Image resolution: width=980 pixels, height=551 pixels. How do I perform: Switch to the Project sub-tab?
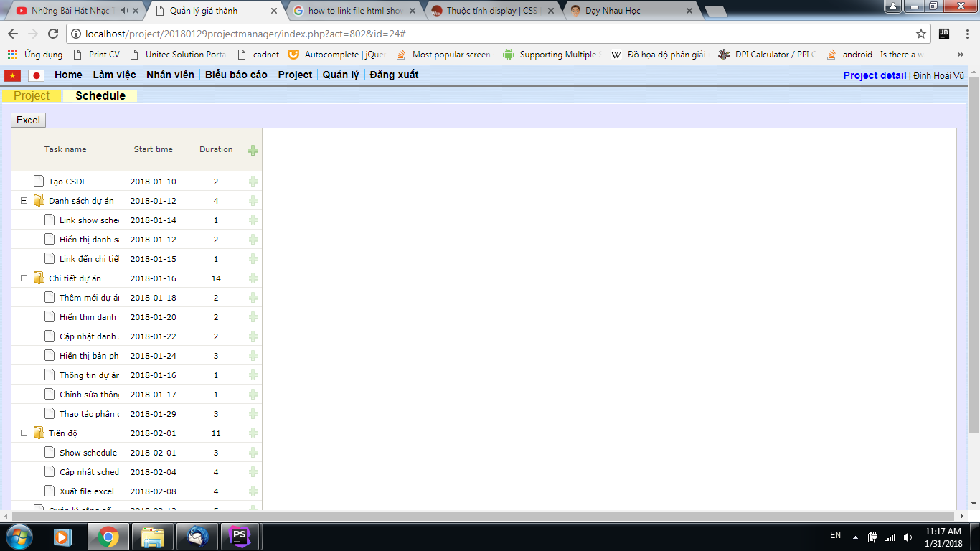(x=32, y=95)
